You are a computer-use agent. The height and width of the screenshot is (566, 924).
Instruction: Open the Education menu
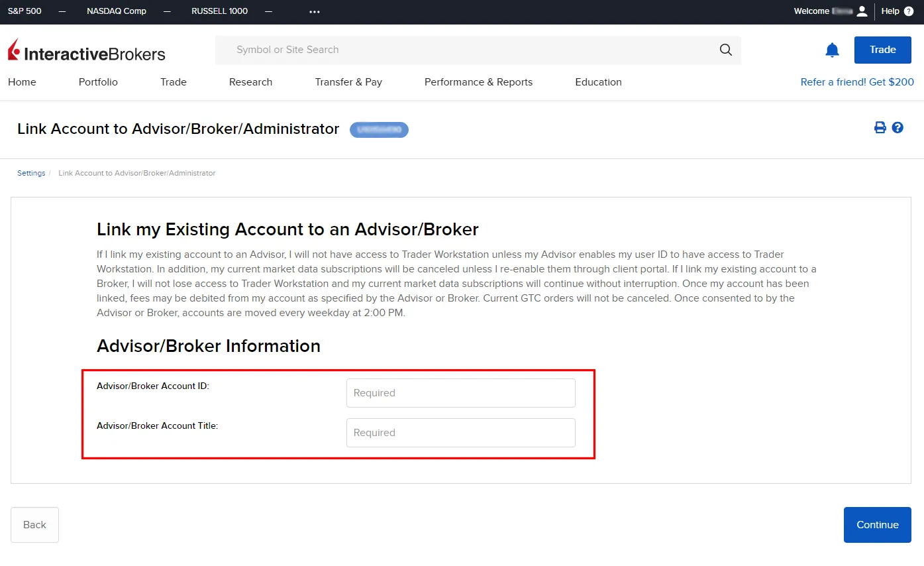click(598, 82)
